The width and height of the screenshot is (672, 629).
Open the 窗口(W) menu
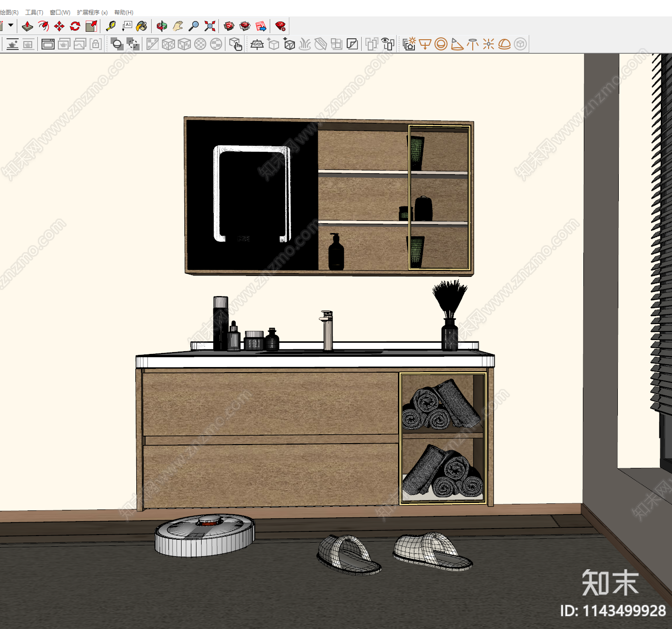[60, 13]
